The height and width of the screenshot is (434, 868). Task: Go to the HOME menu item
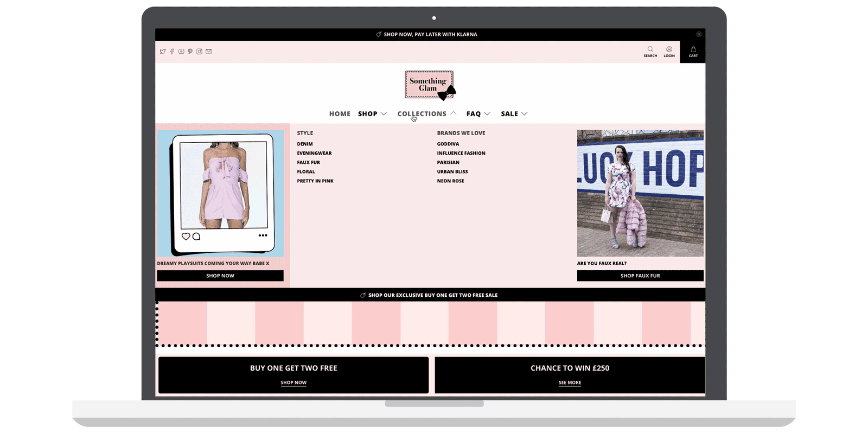coord(340,114)
